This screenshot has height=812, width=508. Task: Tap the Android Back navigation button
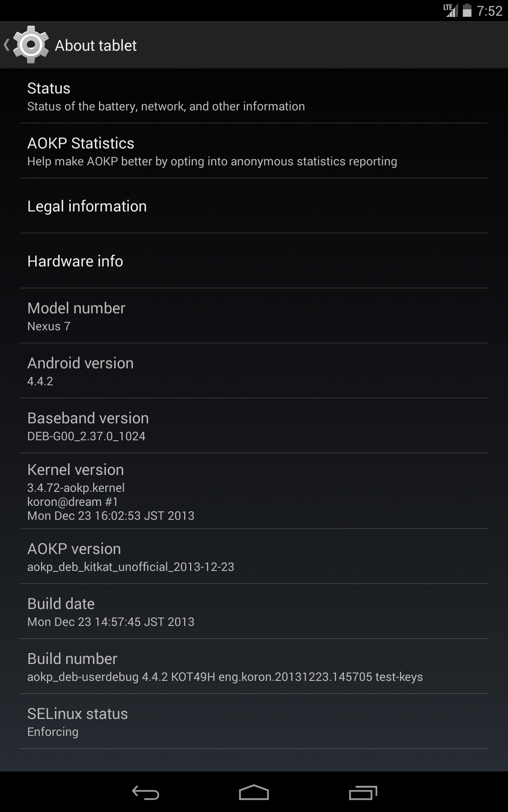point(145,793)
